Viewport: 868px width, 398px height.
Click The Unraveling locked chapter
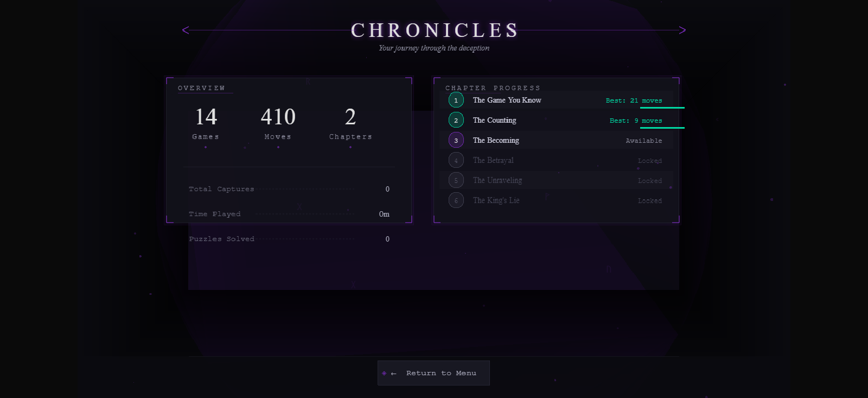click(557, 180)
